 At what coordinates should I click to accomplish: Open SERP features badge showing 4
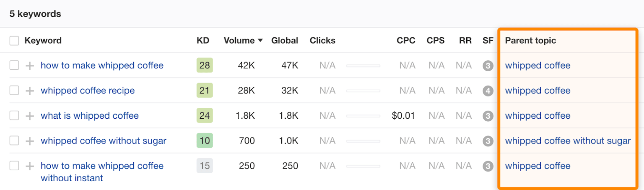(488, 91)
